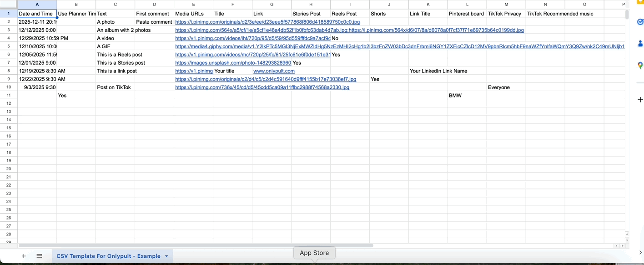Open Google Maps side panel icon
The width and height of the screenshot is (644, 265).
[640, 66]
